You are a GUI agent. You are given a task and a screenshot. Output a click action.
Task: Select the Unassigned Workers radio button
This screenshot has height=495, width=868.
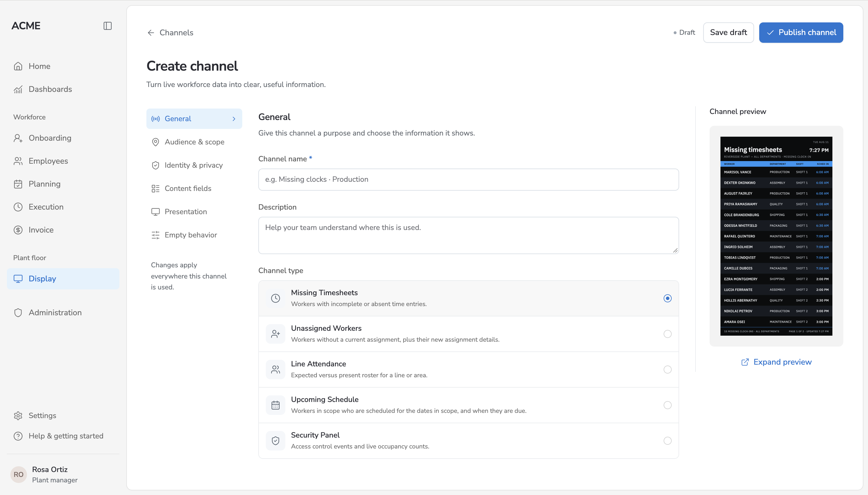click(x=667, y=334)
